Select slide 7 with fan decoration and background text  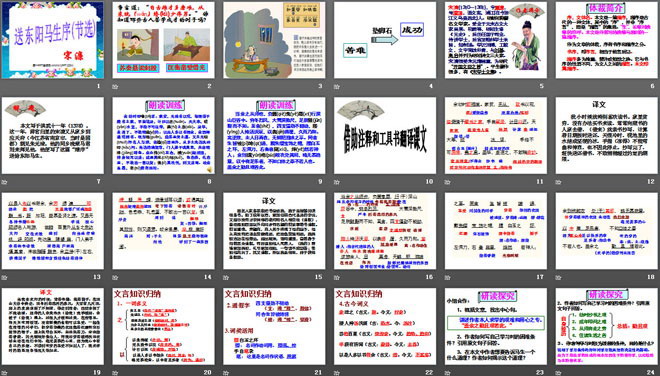point(53,136)
